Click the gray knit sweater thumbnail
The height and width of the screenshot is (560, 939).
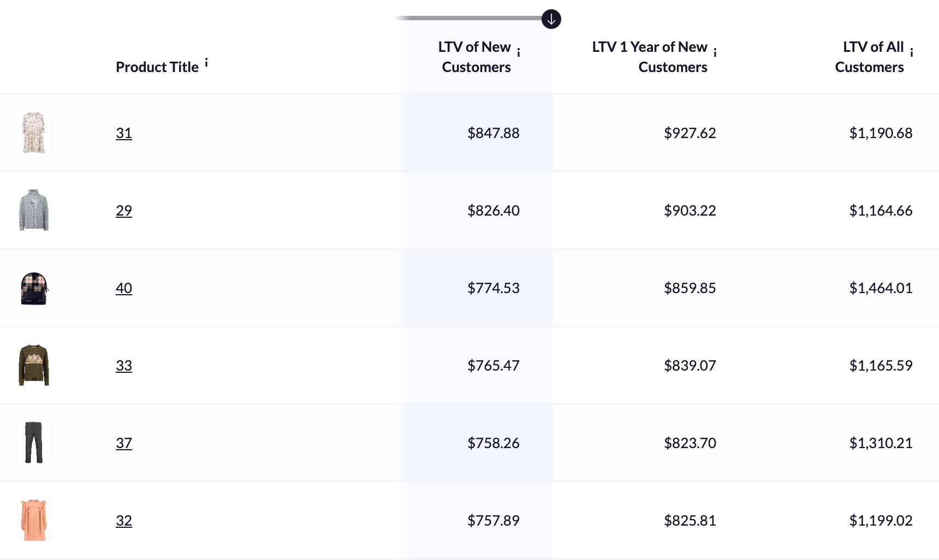click(x=34, y=210)
